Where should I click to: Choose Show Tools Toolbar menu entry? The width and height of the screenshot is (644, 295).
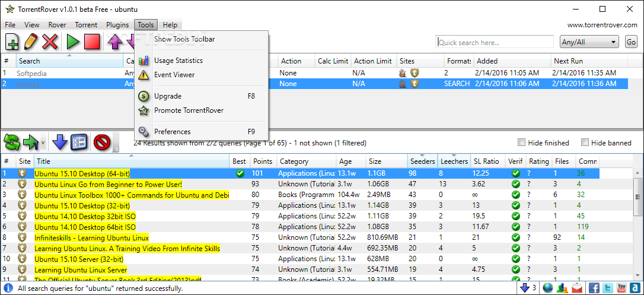[202, 39]
